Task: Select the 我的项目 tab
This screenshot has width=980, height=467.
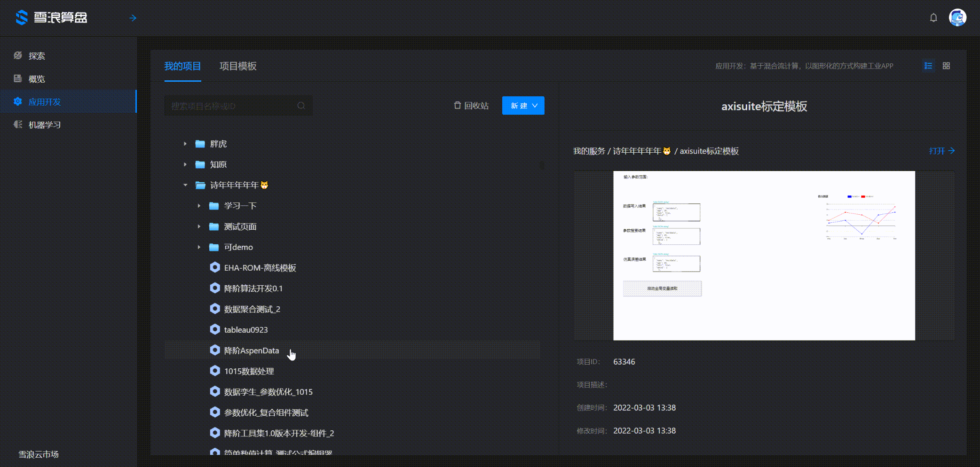Action: [182, 66]
